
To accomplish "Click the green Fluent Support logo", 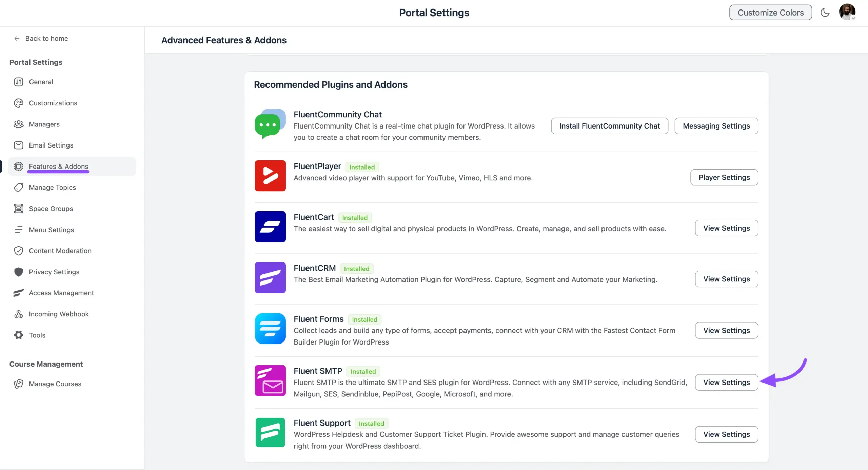I will 270,432.
